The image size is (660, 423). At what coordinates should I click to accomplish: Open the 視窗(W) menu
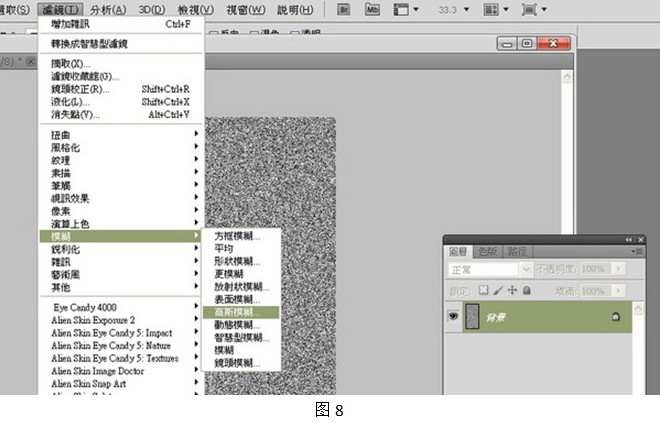pyautogui.click(x=246, y=10)
